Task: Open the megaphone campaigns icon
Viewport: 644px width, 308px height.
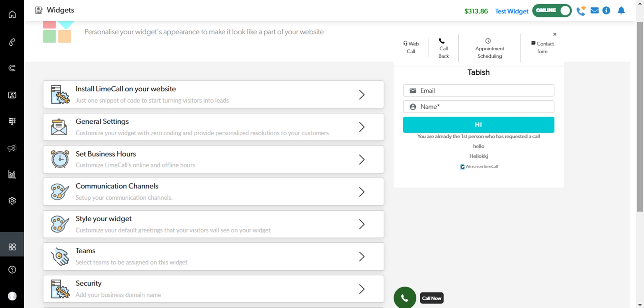Action: (12, 148)
